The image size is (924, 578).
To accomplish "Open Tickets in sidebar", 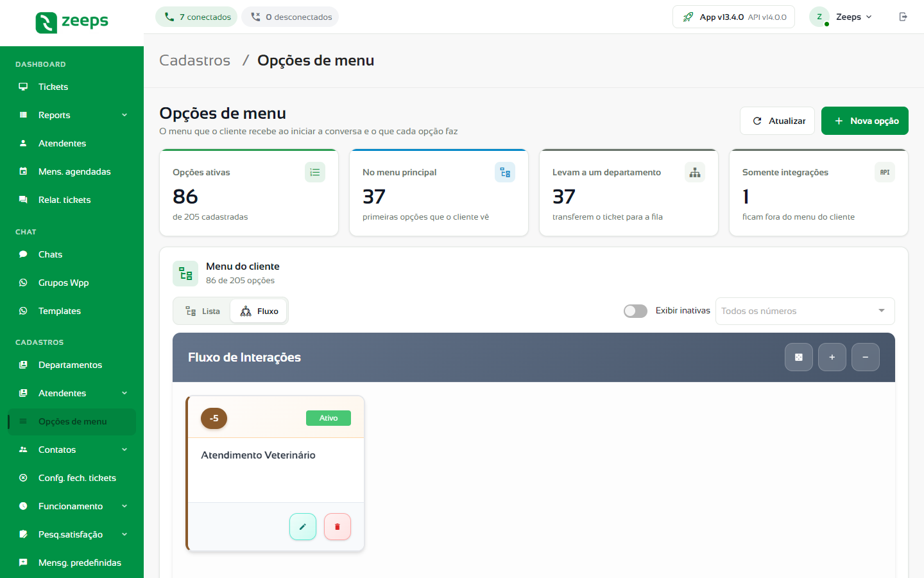I will click(72, 87).
